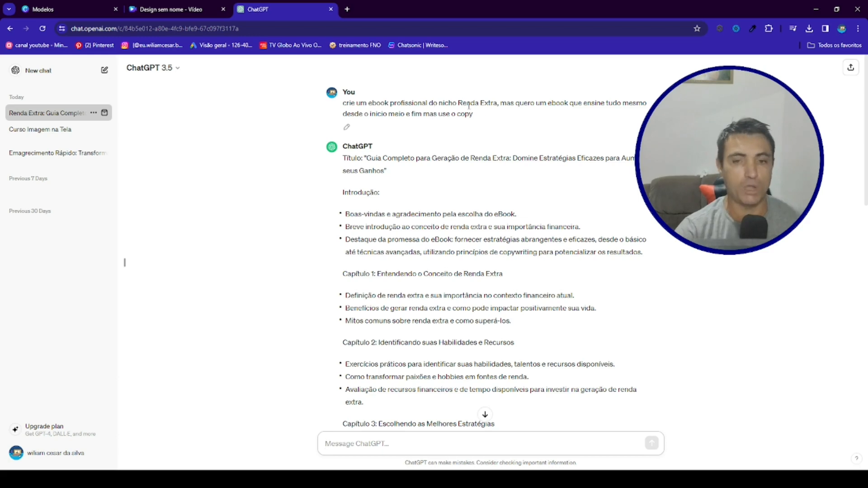Archive the Renda Extra chat
Image resolution: width=868 pixels, height=488 pixels.
(104, 113)
